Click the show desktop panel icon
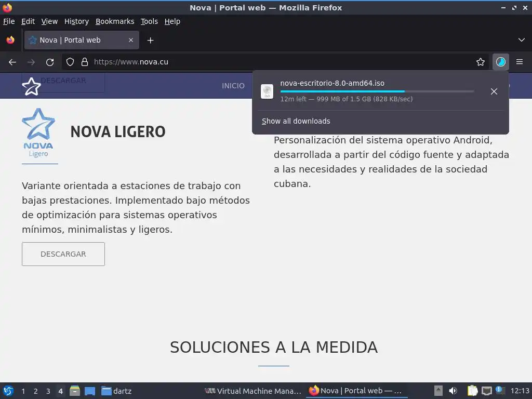532x399 pixels. [x=90, y=391]
